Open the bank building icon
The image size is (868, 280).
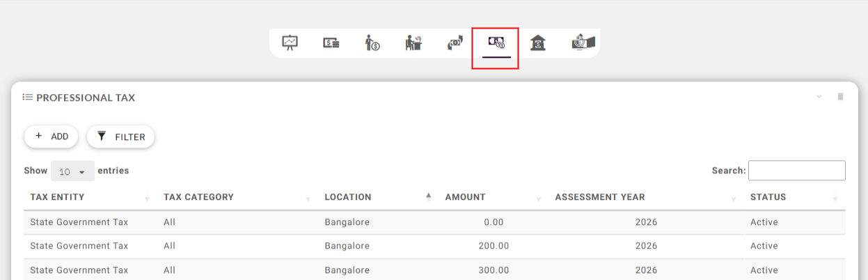[x=537, y=43]
